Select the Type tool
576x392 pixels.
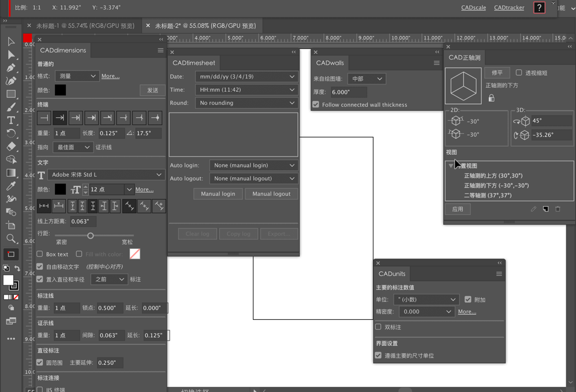click(x=12, y=120)
